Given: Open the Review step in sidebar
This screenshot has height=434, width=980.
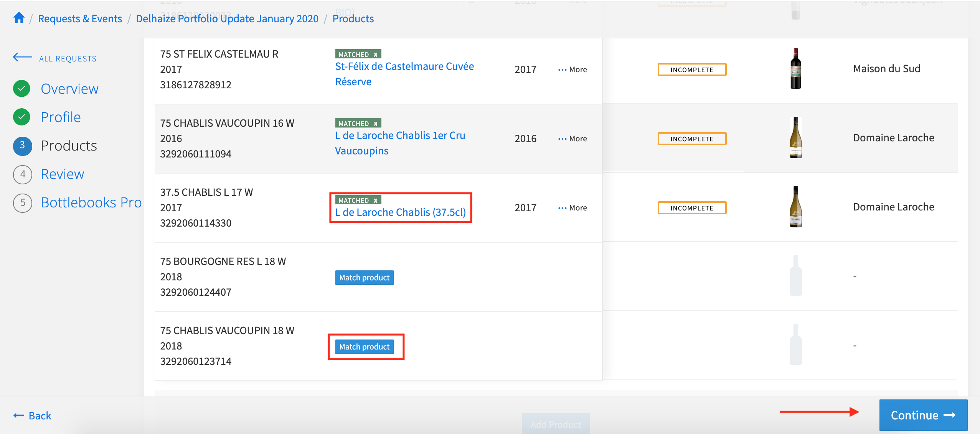Looking at the screenshot, I should pyautogui.click(x=62, y=174).
